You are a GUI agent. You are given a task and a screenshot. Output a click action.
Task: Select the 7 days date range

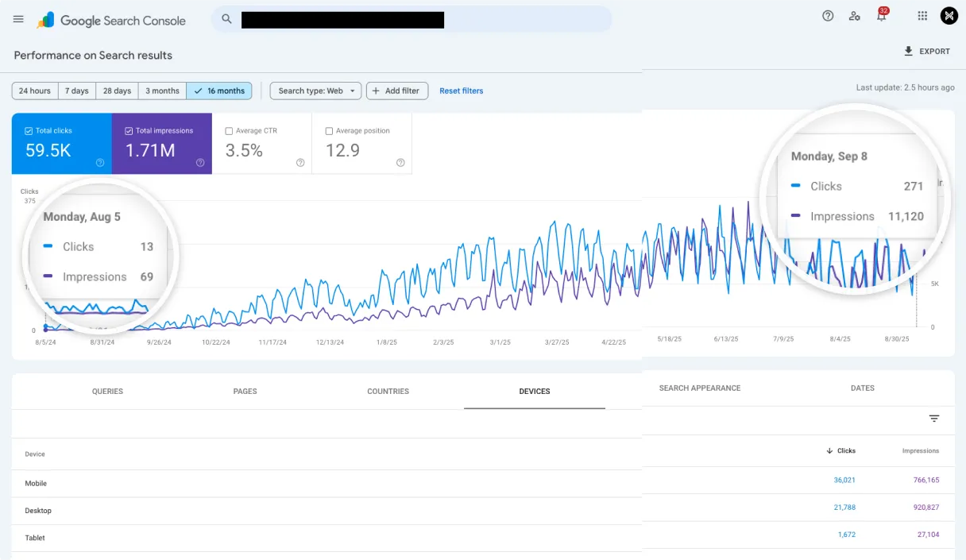[x=77, y=91]
